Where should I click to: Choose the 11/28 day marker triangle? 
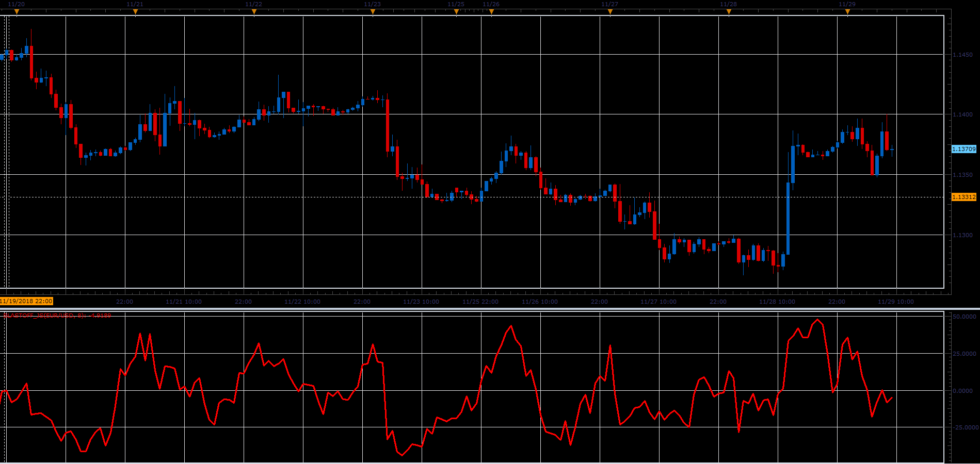(x=729, y=12)
